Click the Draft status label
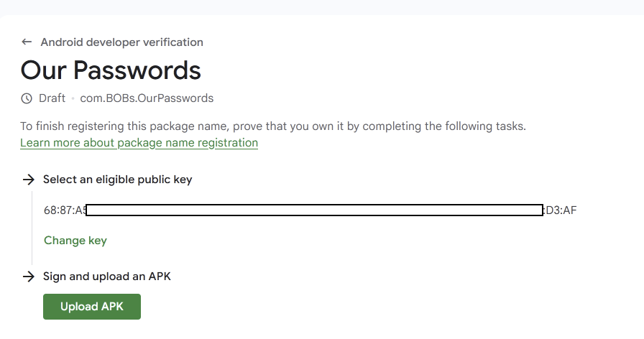The width and height of the screenshot is (644, 339). coord(52,98)
